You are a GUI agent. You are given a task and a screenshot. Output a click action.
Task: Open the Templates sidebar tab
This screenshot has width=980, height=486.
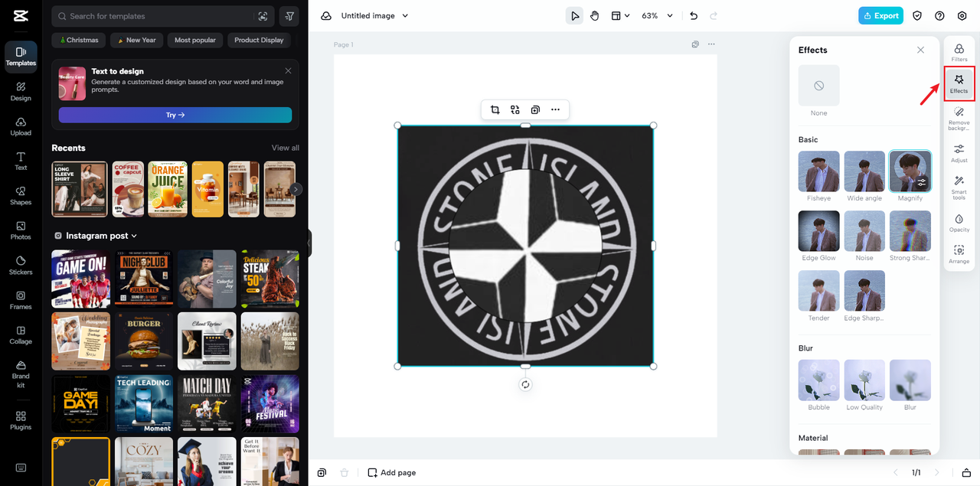pos(21,57)
